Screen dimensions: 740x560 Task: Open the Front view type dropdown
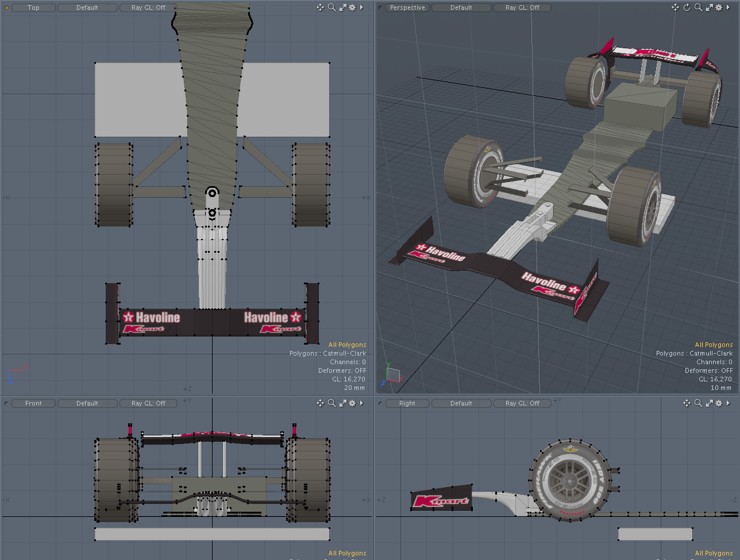click(x=33, y=403)
